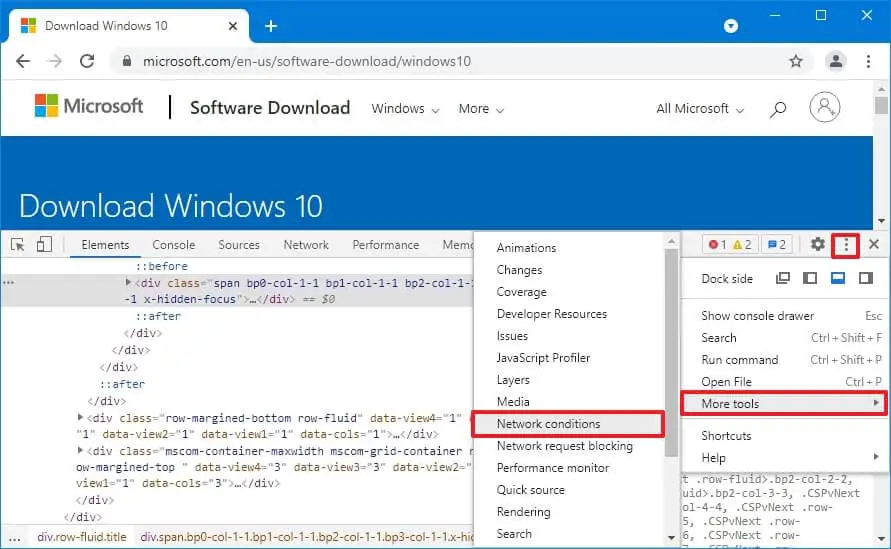Switch to the Network tab
This screenshot has height=549, width=891.
point(306,244)
